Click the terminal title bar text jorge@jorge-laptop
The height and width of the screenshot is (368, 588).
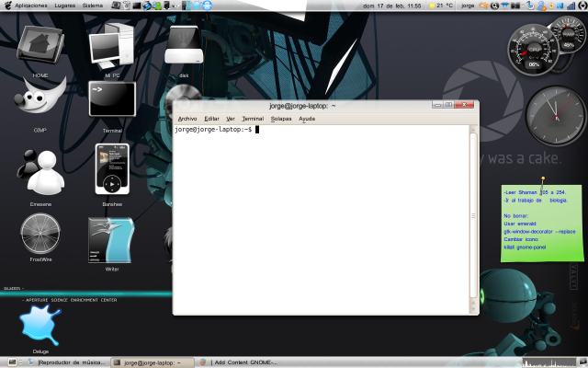pos(302,106)
